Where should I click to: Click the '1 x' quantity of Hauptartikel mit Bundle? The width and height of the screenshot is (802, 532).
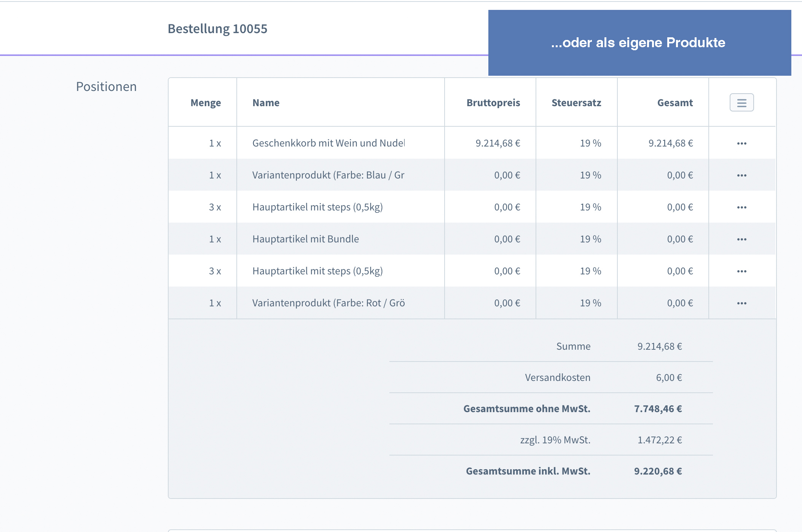pos(215,239)
